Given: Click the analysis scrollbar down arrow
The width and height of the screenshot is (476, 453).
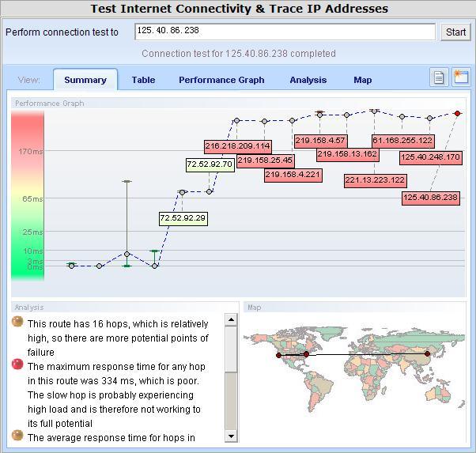Looking at the screenshot, I should coord(231,436).
